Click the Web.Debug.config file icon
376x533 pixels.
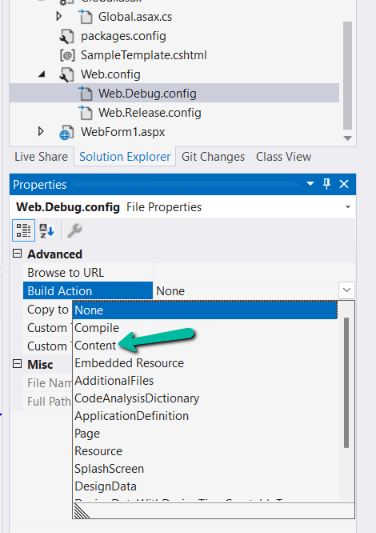tap(85, 93)
